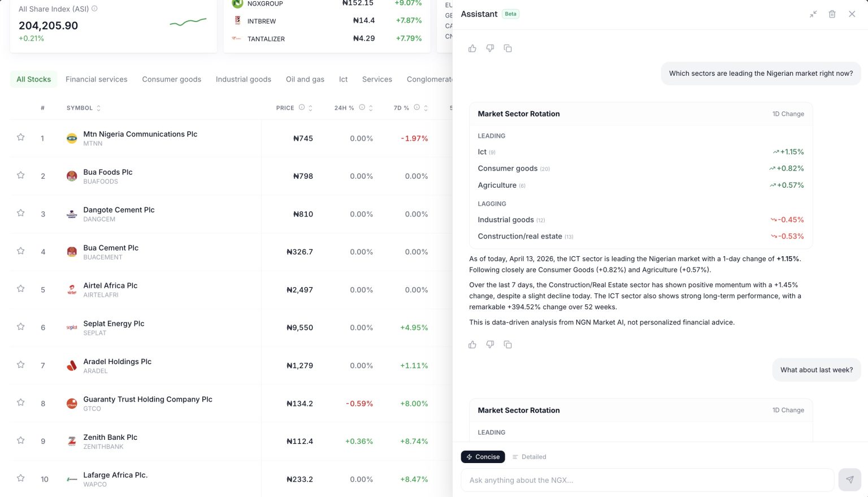The height and width of the screenshot is (497, 868).
Task: Open the Services tab
Action: [377, 79]
